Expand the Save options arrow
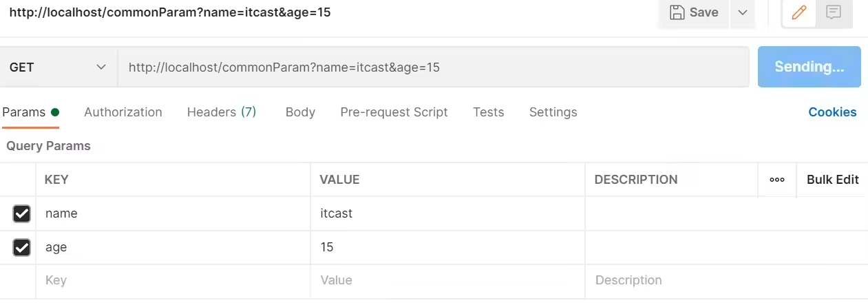 pos(742,12)
